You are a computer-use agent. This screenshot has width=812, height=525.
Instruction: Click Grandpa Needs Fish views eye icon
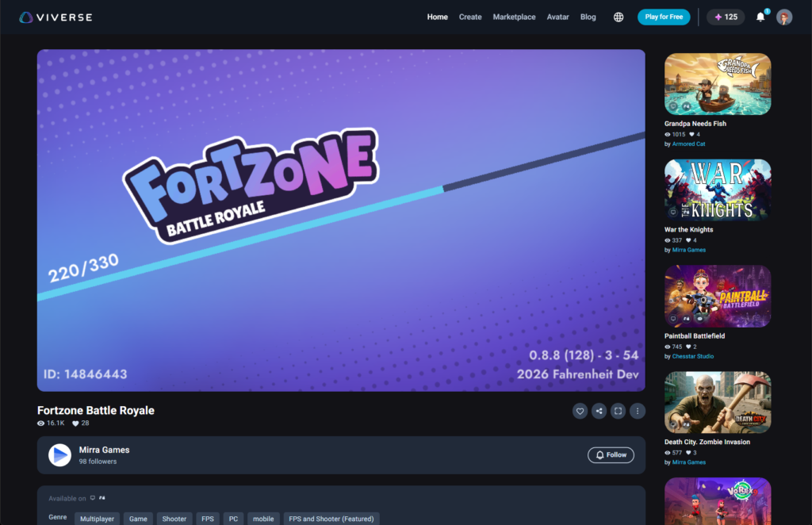(668, 135)
